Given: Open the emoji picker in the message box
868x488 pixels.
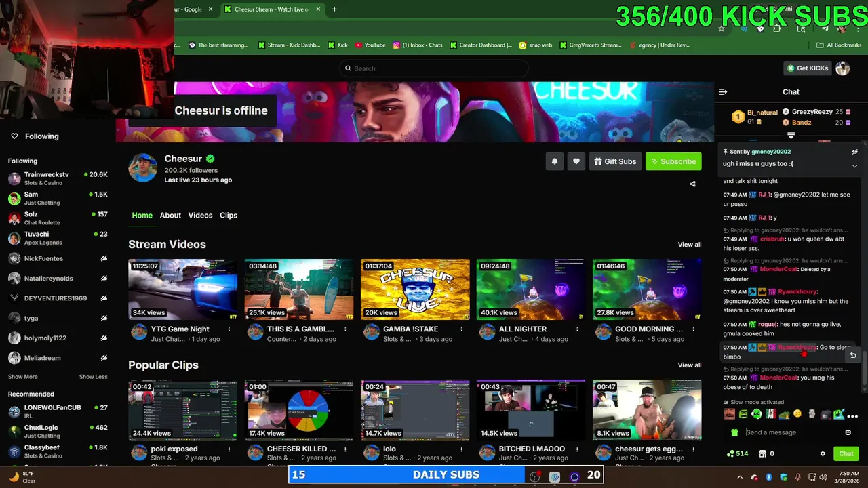Looking at the screenshot, I should coord(848,432).
